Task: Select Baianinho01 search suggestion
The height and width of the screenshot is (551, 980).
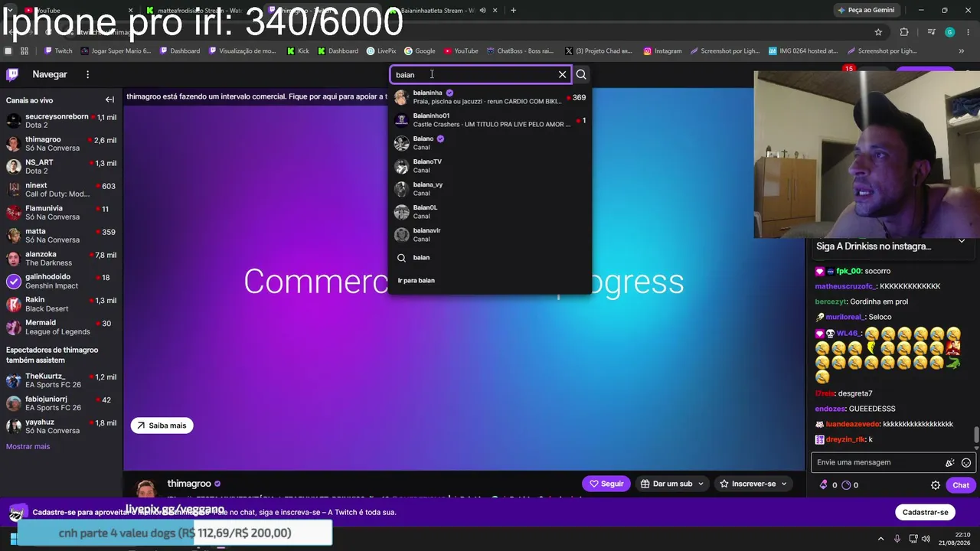Action: [x=490, y=120]
